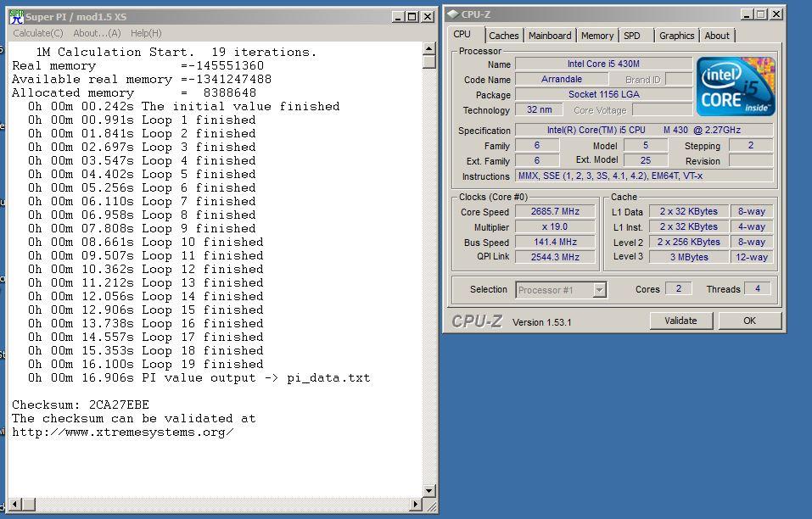Close the Super PI window
The height and width of the screenshot is (519, 812).
(x=428, y=17)
